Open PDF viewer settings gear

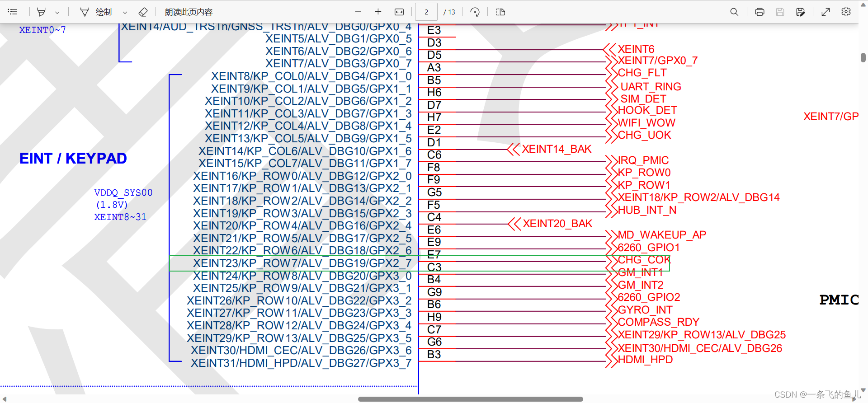pyautogui.click(x=846, y=12)
